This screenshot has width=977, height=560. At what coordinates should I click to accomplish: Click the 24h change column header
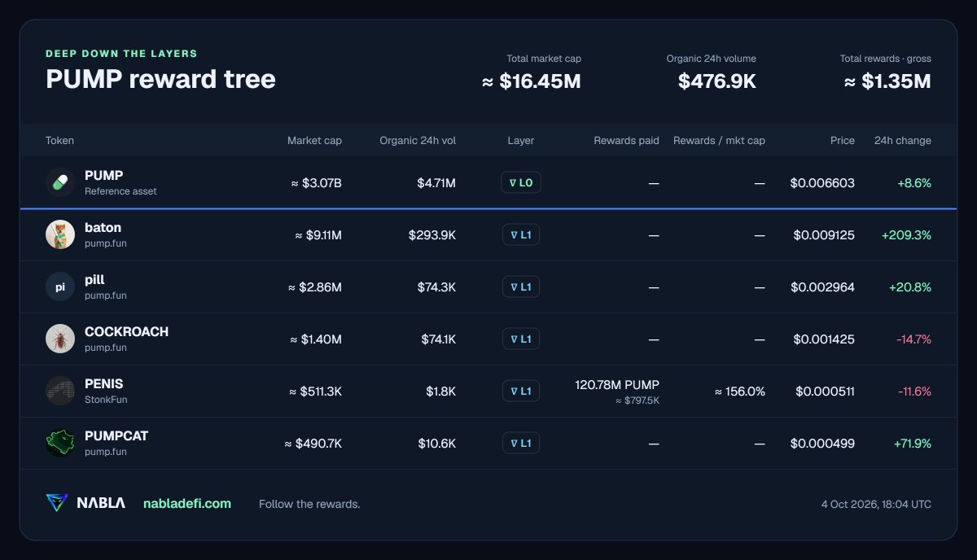[x=903, y=140]
